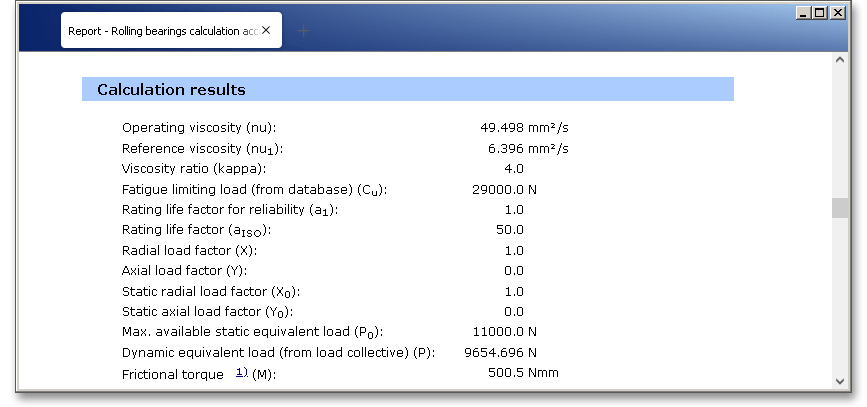Click the Rating life factor (aISO) label
This screenshot has width=867, height=407.
point(196,230)
